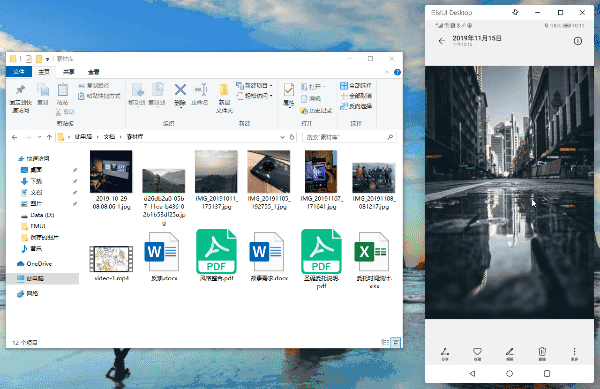Viewport: 600px width, 389px height.
Task: Click Select none in ribbon
Action: 356,96
